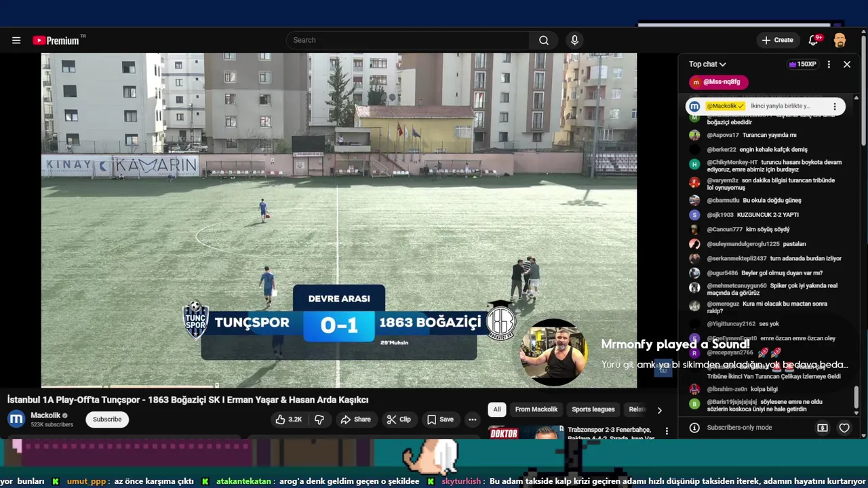This screenshot has height=488, width=868.
Task: Open more actions under the video
Action: click(x=473, y=420)
